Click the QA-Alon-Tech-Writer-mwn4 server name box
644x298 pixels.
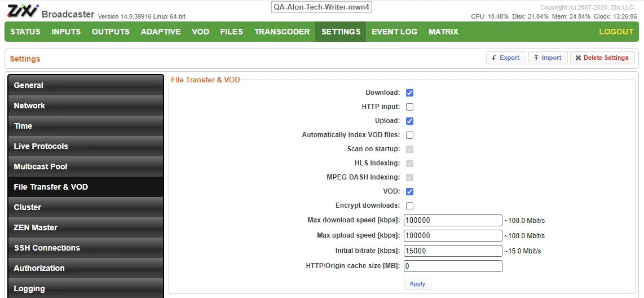coord(321,7)
